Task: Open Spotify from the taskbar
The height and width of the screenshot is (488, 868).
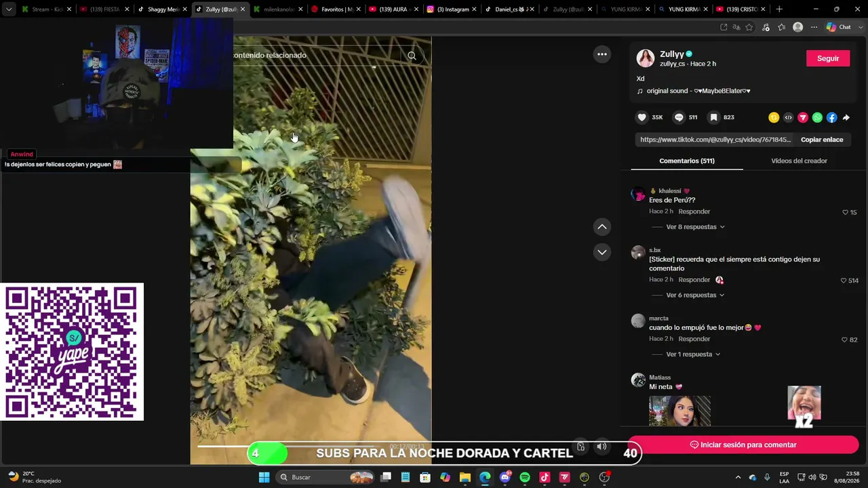Action: tap(525, 477)
